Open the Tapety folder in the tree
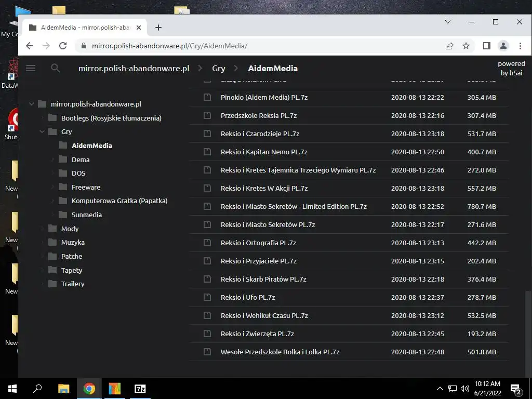The image size is (532, 399). [72, 270]
